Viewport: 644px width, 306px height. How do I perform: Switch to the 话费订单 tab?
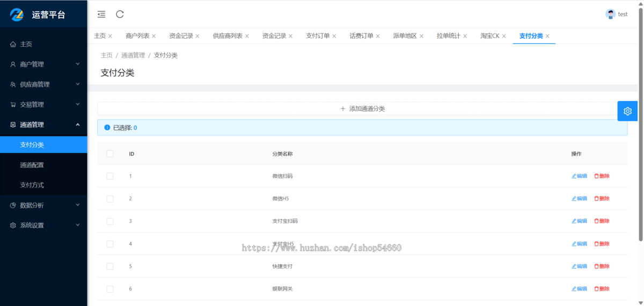coord(361,36)
